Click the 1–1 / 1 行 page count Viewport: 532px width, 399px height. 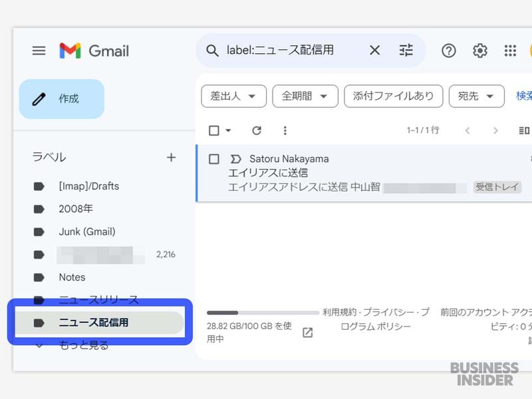[423, 130]
